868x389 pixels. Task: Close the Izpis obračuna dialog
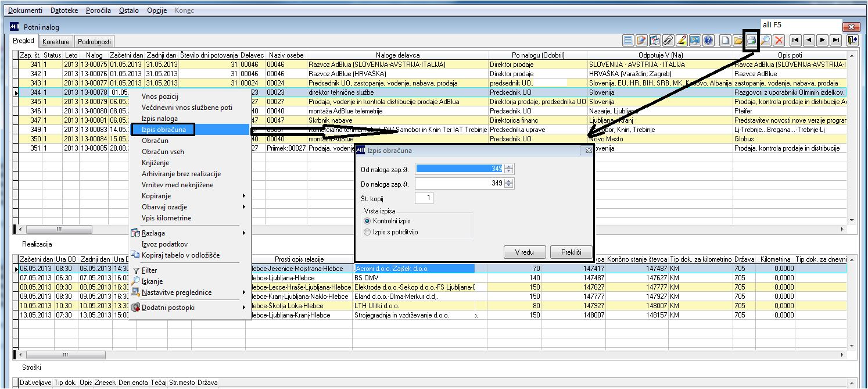(588, 151)
